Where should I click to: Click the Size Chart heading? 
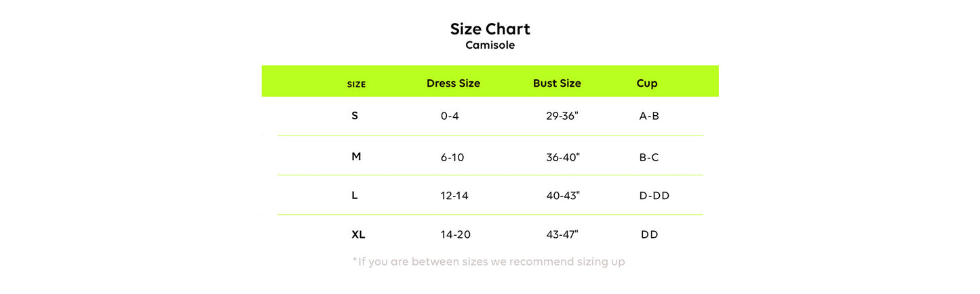[x=490, y=29]
